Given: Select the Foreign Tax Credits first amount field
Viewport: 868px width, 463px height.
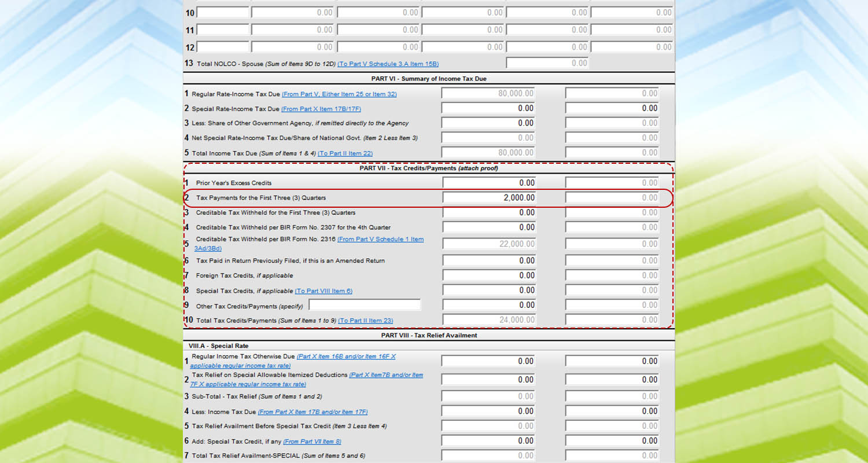Looking at the screenshot, I should pyautogui.click(x=489, y=275).
